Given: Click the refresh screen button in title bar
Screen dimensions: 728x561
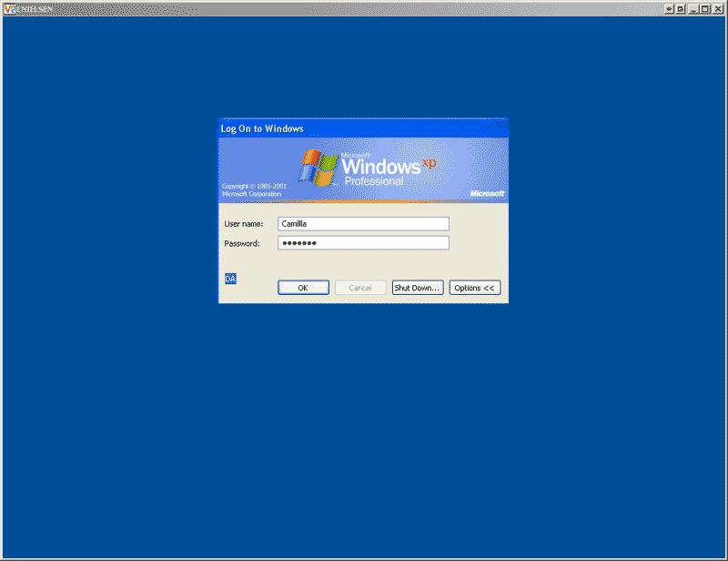Looking at the screenshot, I should tap(680, 9).
